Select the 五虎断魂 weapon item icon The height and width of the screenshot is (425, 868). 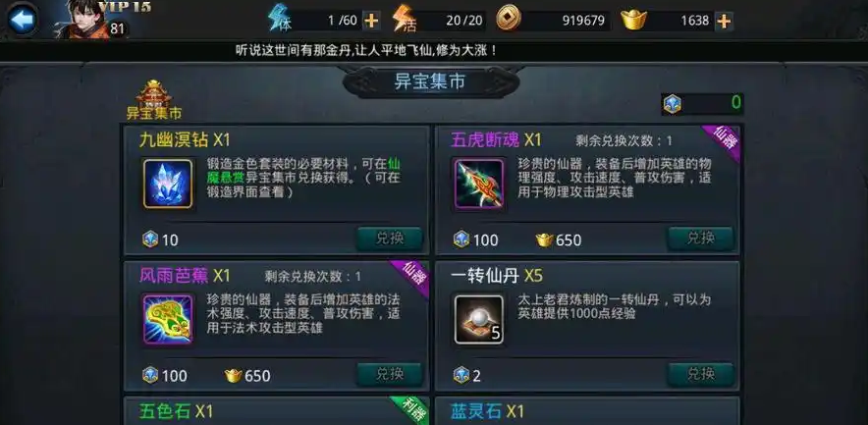479,184
